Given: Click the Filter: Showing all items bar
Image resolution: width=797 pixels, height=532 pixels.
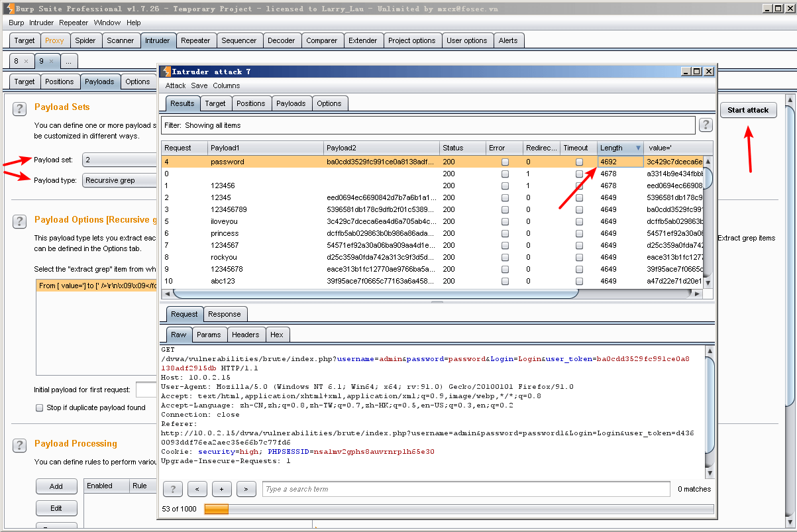Looking at the screenshot, I should point(428,125).
